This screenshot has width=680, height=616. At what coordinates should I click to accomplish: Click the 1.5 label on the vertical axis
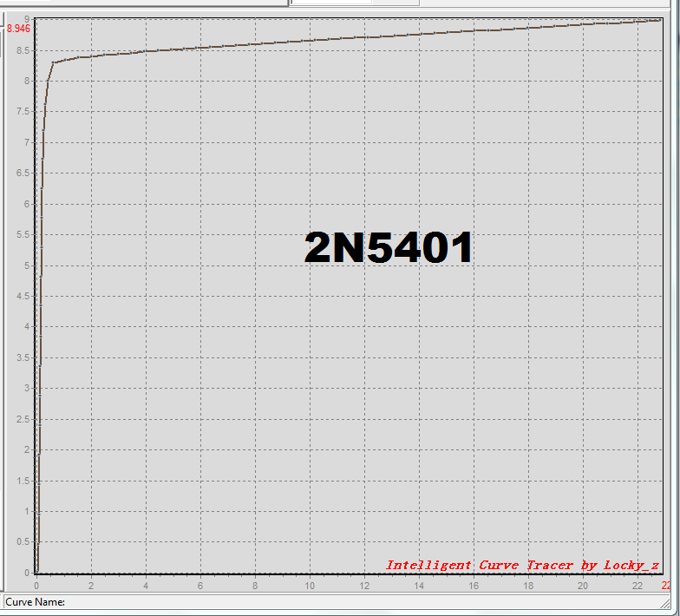[x=23, y=481]
